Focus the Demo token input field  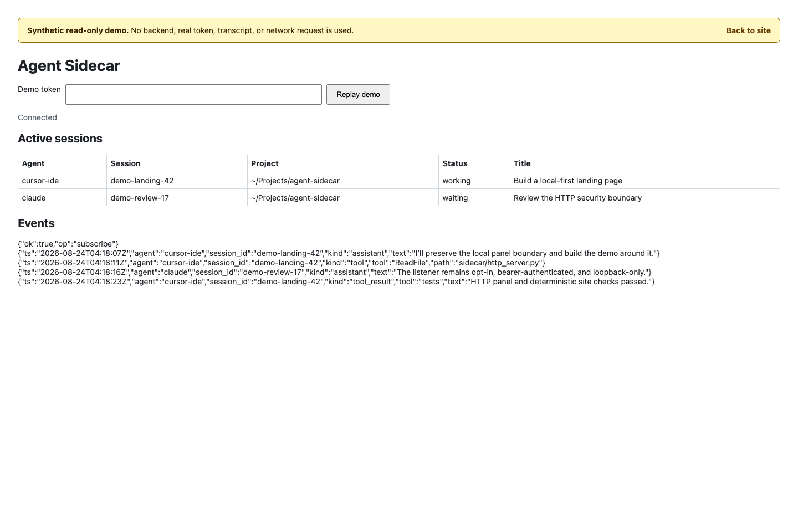tap(193, 94)
